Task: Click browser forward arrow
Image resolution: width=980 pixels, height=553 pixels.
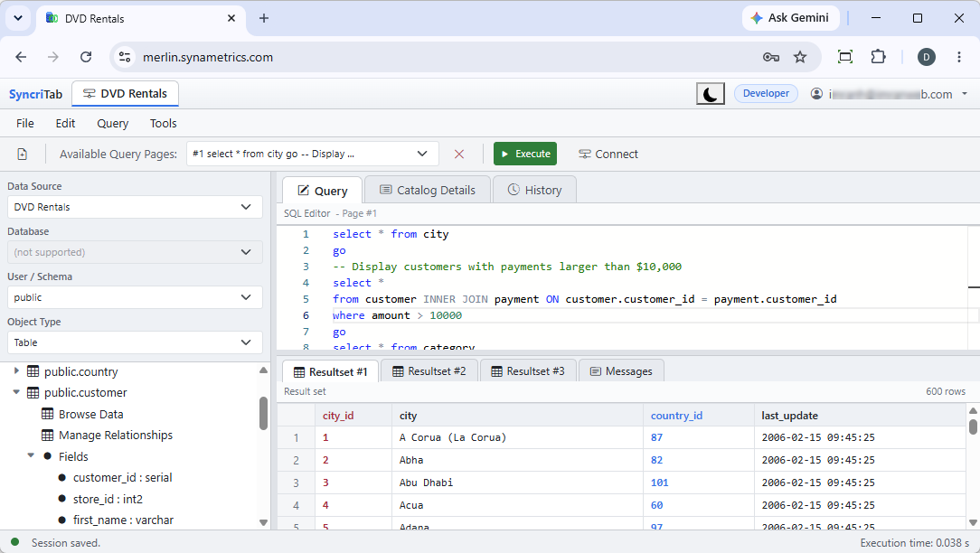Action: [x=53, y=58]
